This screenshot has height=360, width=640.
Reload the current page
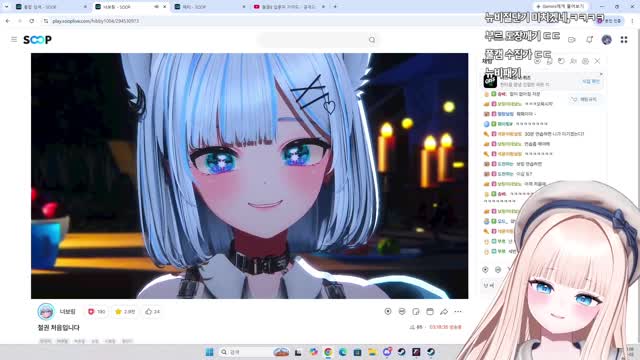pos(32,21)
